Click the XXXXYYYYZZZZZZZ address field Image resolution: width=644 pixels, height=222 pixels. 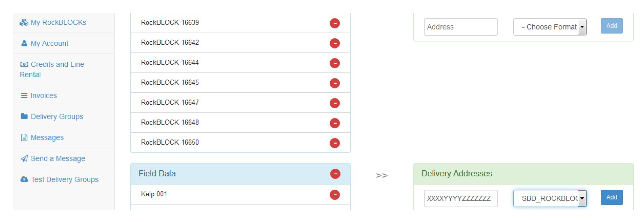[x=460, y=199]
